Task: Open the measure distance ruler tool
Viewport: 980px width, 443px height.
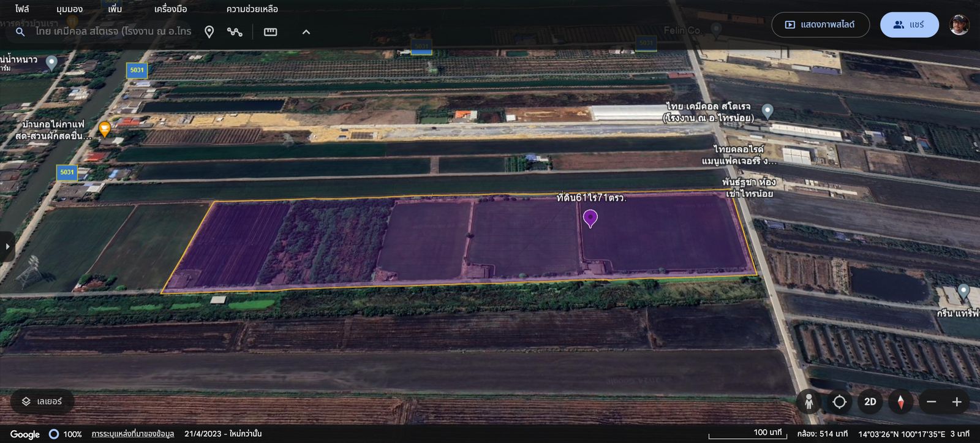Action: point(270,32)
